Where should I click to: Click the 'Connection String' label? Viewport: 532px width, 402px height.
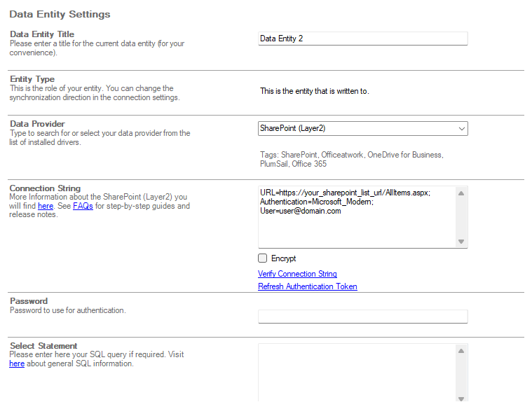tap(45, 188)
